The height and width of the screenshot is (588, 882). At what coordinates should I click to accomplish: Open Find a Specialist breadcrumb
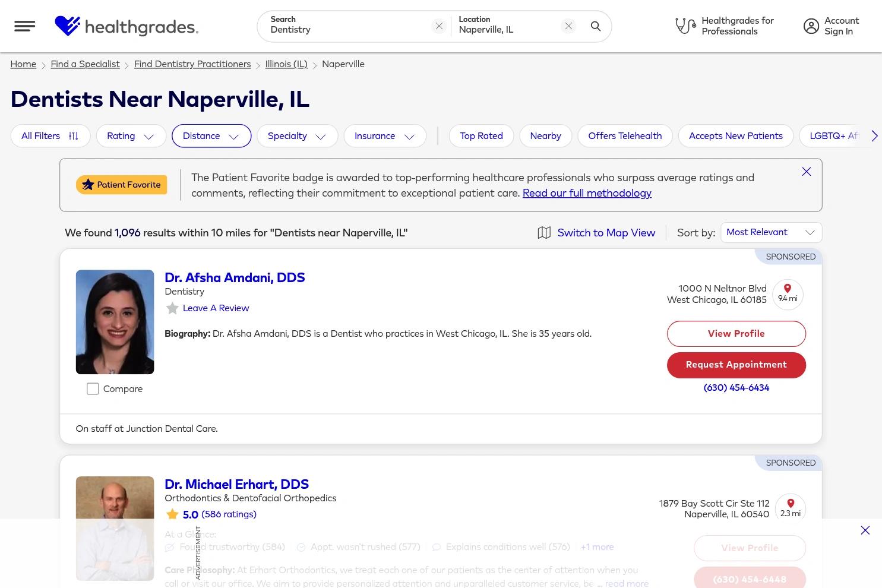(85, 64)
